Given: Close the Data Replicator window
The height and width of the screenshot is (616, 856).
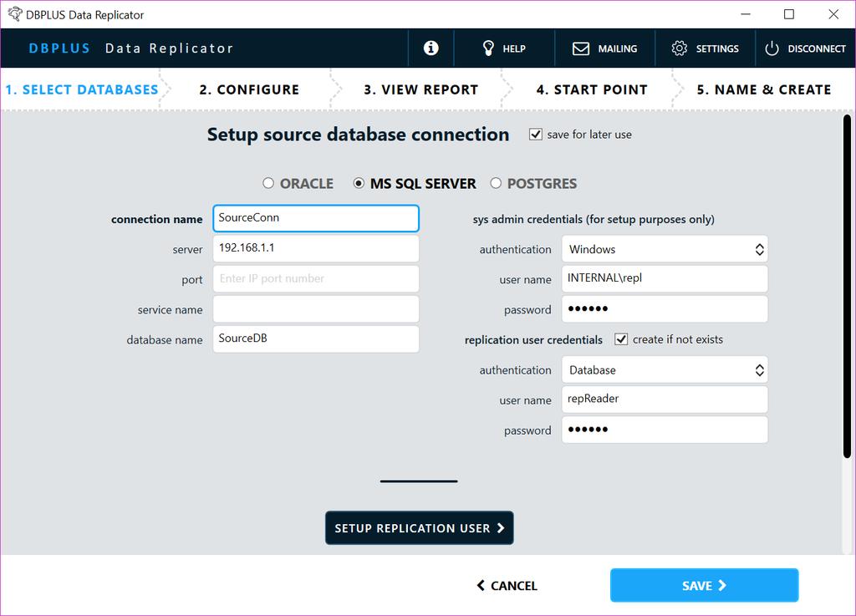Looking at the screenshot, I should 833,14.
